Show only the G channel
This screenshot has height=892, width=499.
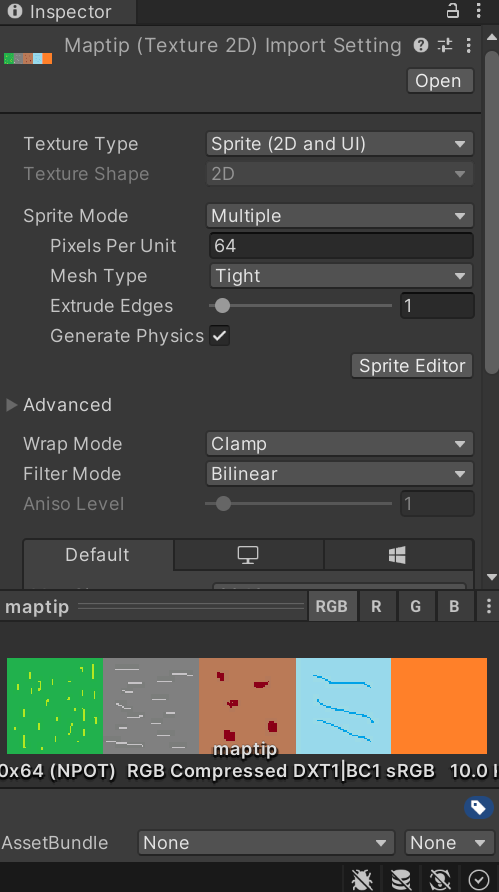(x=415, y=606)
